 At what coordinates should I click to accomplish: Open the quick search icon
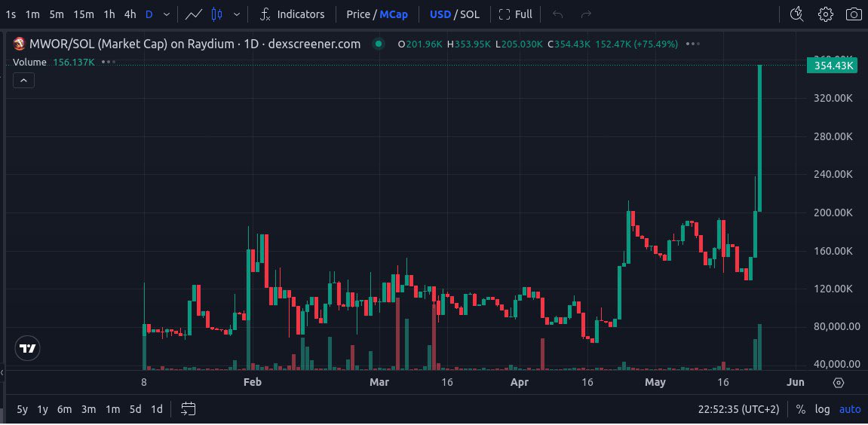pos(796,14)
